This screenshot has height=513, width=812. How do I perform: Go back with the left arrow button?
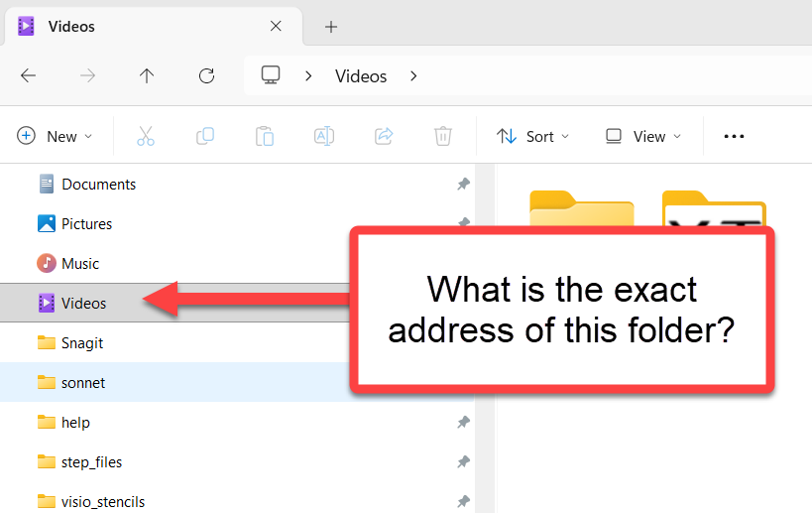tap(28, 75)
